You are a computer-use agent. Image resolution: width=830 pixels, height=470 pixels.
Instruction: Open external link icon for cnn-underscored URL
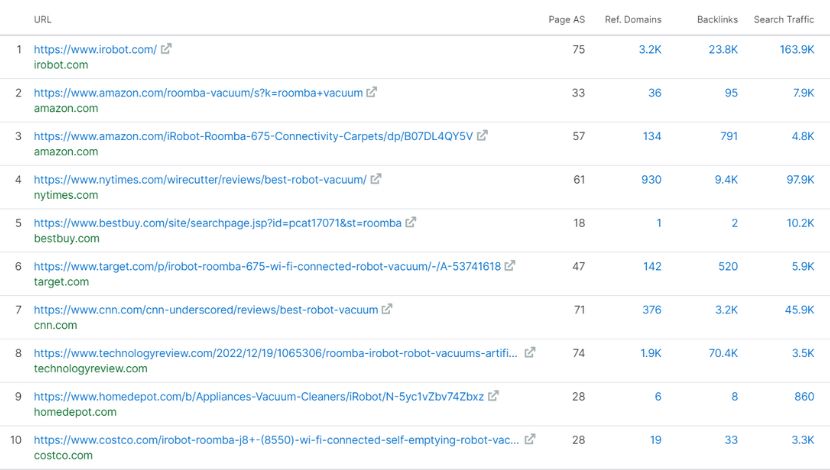(x=388, y=309)
